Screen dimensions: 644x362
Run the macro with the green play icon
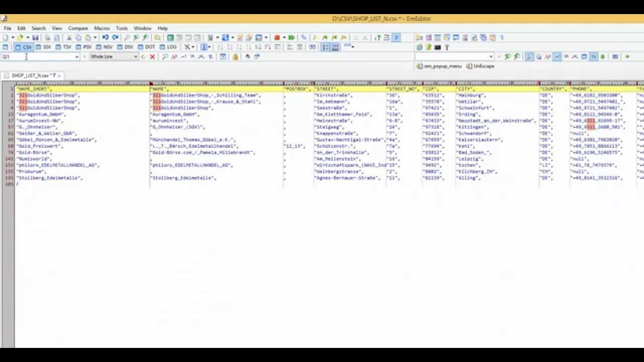(x=291, y=37)
